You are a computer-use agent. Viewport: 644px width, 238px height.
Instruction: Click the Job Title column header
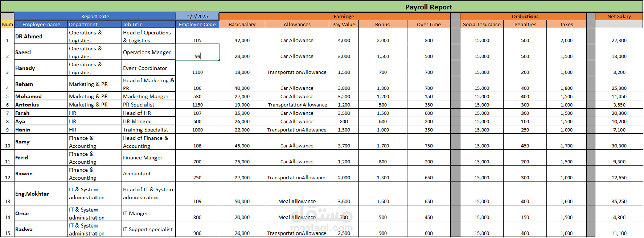pyautogui.click(x=149, y=24)
